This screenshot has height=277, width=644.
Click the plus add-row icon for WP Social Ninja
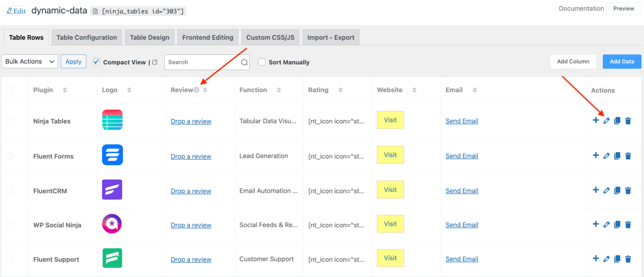click(595, 224)
